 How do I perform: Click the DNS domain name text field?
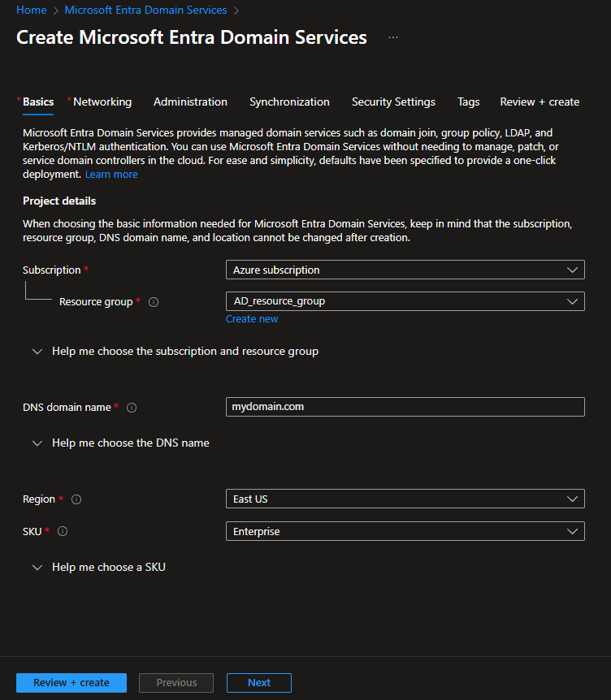point(405,407)
